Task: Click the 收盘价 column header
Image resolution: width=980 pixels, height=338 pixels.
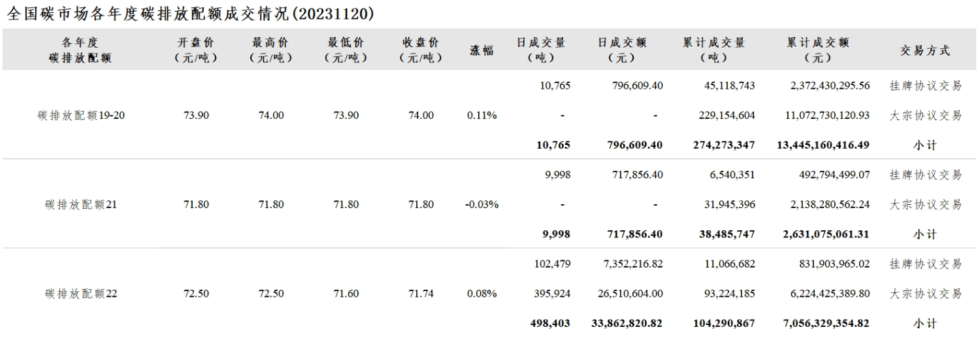Action: [x=421, y=50]
